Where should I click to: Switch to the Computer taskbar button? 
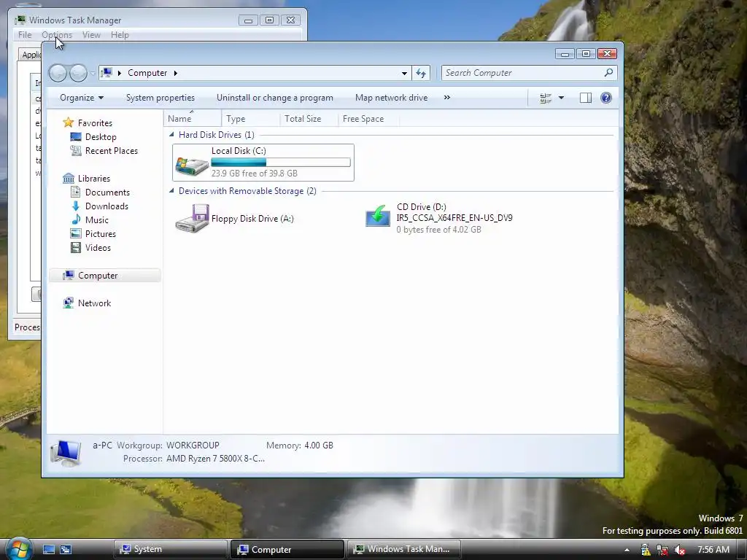pos(287,550)
